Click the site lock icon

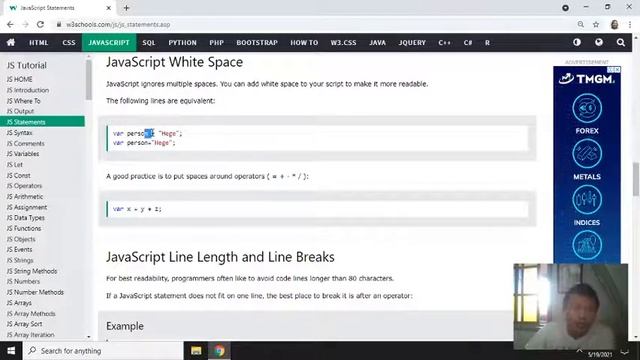coord(59,24)
